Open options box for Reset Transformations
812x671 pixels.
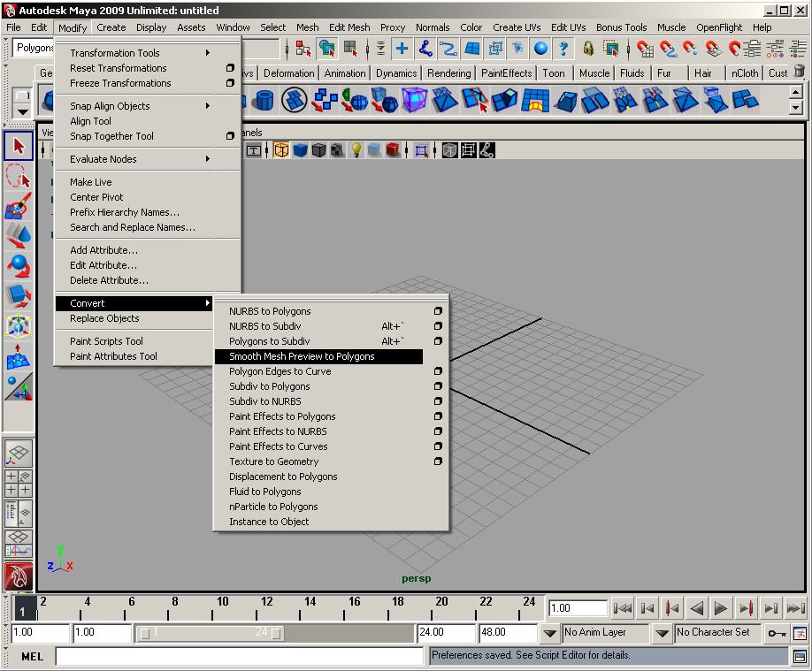pos(231,68)
